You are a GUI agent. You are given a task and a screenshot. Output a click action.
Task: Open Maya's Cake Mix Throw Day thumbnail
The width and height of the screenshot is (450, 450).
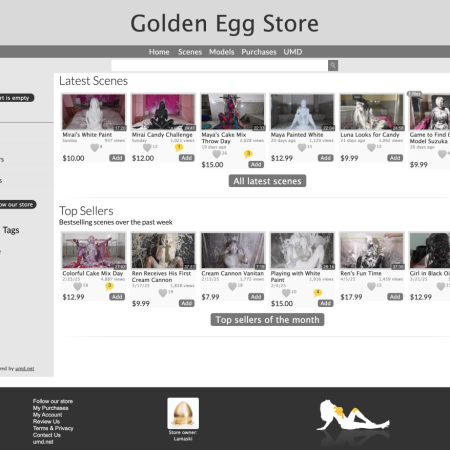[233, 112]
